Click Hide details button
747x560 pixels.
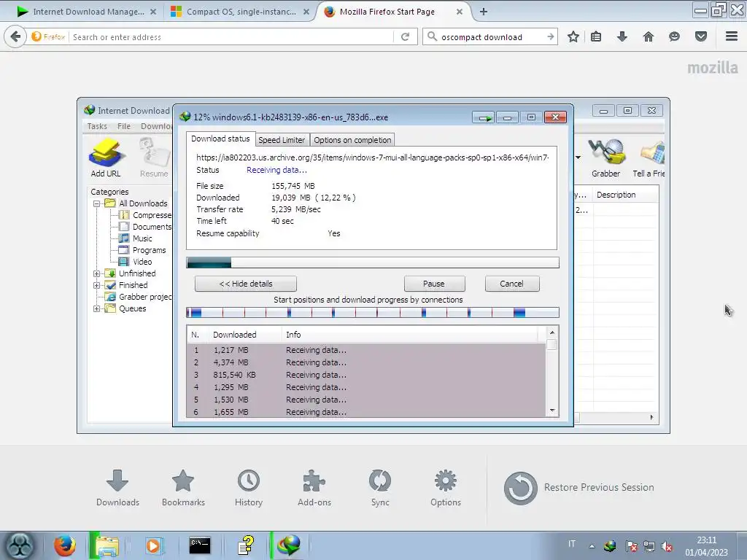(x=246, y=284)
